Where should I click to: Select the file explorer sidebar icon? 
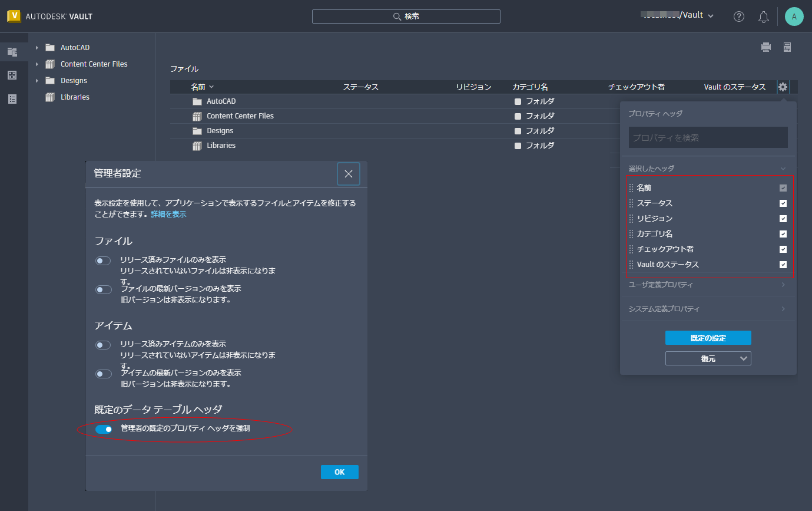click(x=12, y=52)
